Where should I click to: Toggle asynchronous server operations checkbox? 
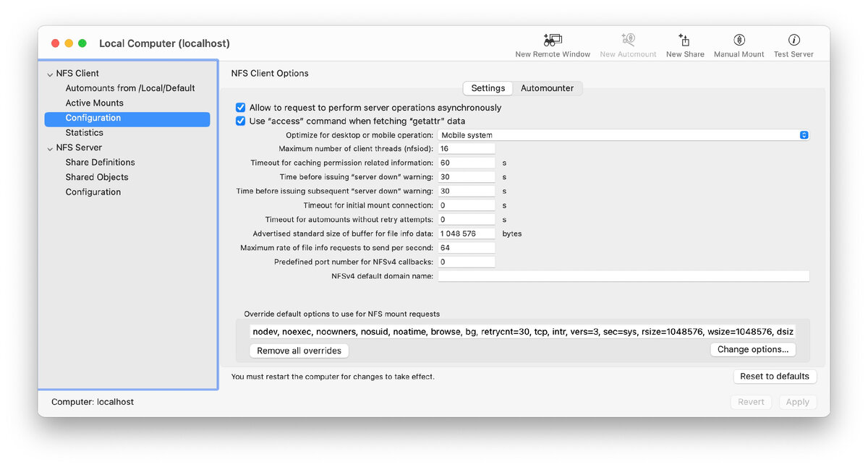point(241,108)
